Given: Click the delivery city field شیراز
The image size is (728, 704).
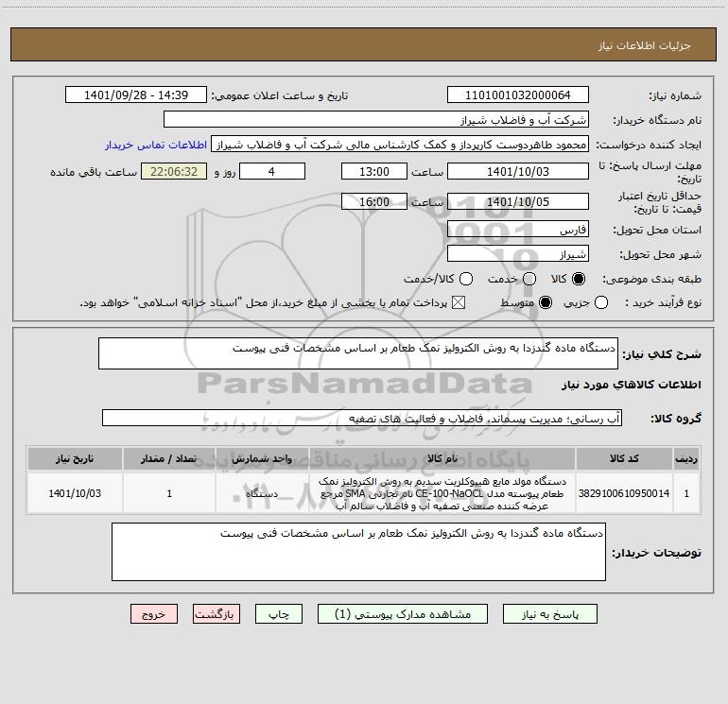Looking at the screenshot, I should coord(518,254).
